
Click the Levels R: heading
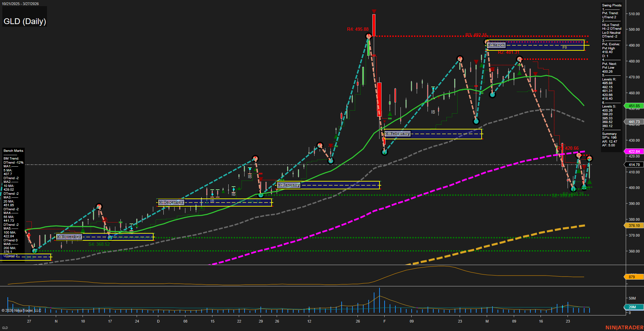[609, 79]
